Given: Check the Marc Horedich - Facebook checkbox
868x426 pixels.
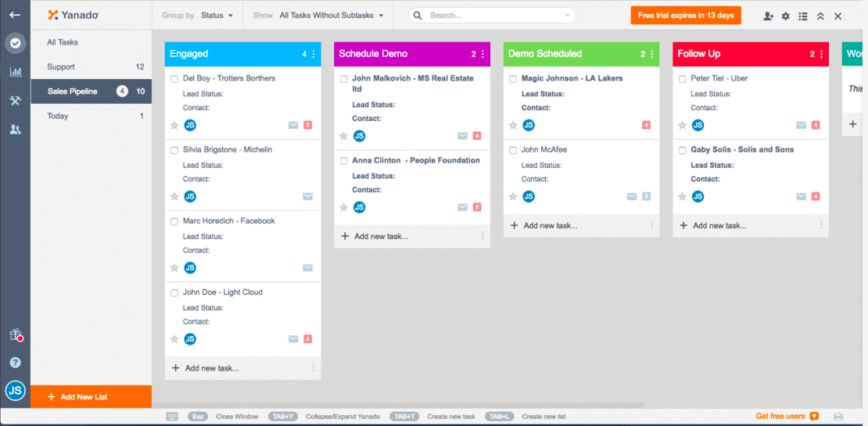Looking at the screenshot, I should click(x=174, y=221).
